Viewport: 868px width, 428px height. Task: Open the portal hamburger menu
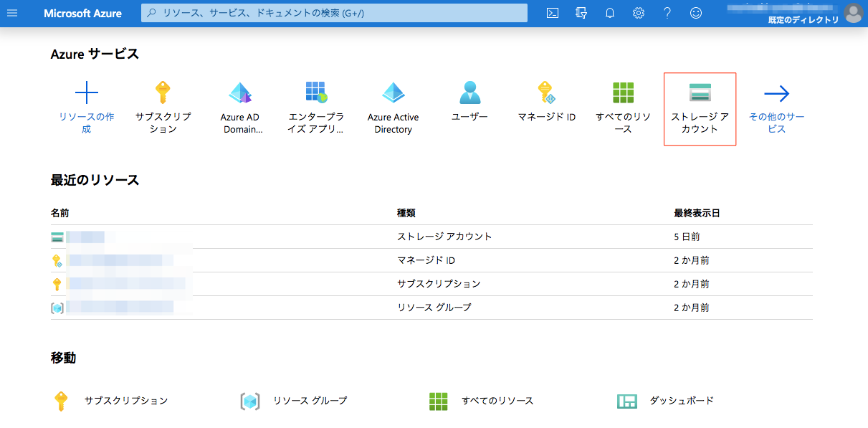[x=12, y=13]
